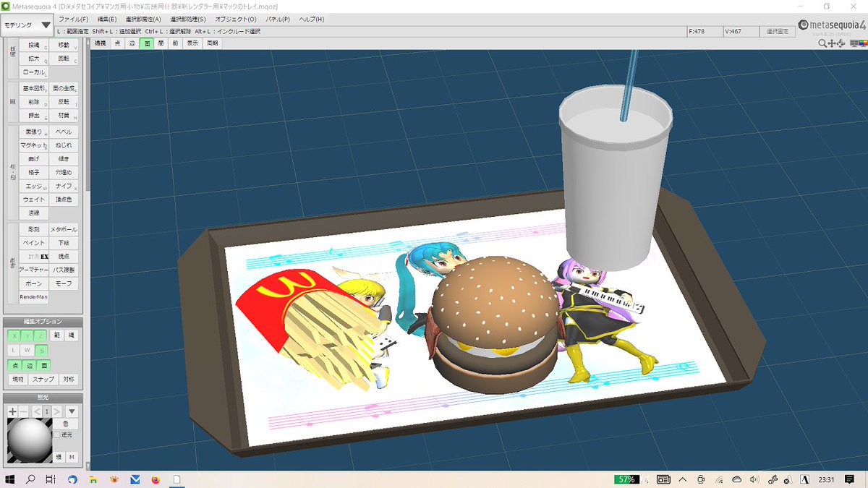Click the lighting sphere preview
The height and width of the screenshot is (488, 868).
pos(29,440)
